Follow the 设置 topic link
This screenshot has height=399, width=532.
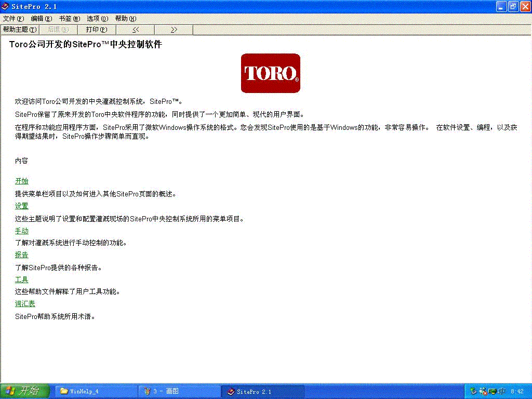21,206
